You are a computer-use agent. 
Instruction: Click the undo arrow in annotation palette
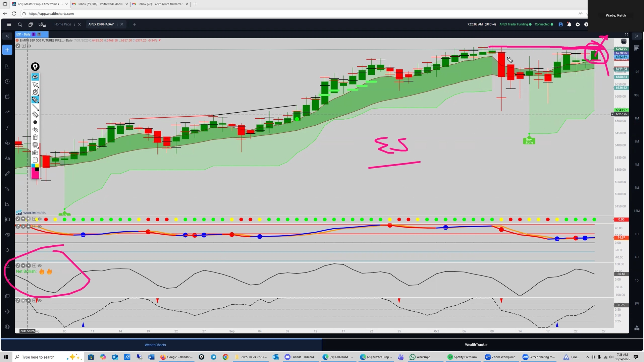35,130
